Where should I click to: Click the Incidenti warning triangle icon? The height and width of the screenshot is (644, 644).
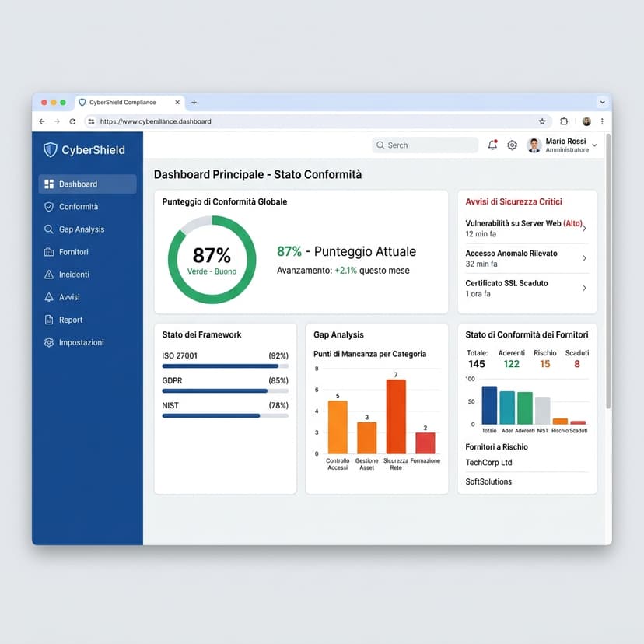49,275
